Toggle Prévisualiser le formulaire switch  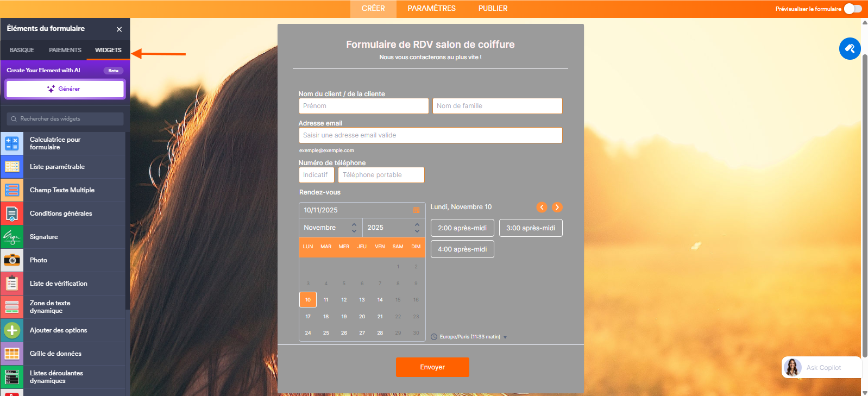853,9
